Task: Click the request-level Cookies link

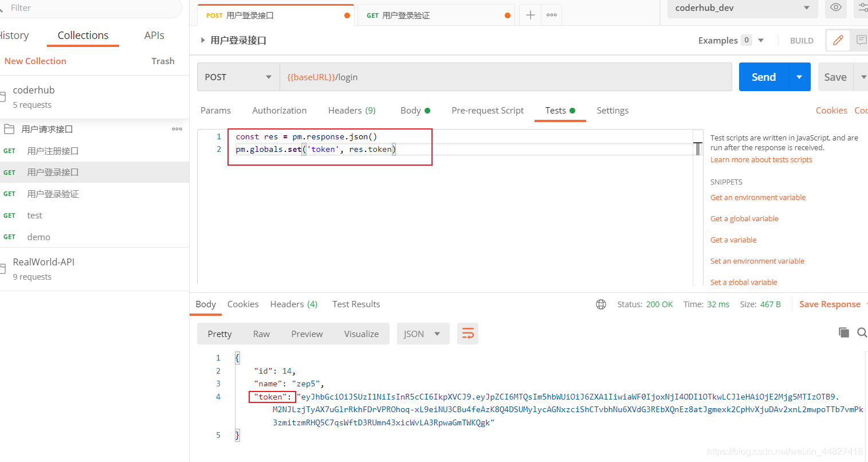Action: click(831, 111)
